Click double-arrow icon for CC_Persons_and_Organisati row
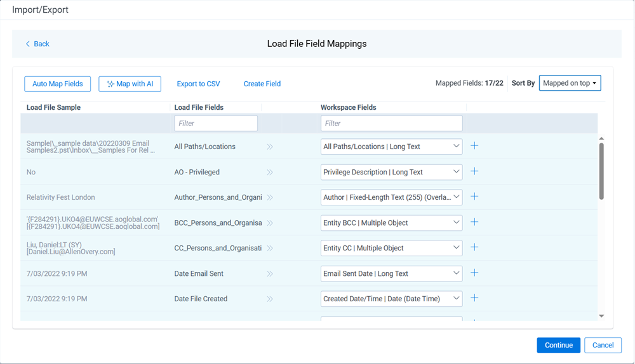 tap(270, 248)
